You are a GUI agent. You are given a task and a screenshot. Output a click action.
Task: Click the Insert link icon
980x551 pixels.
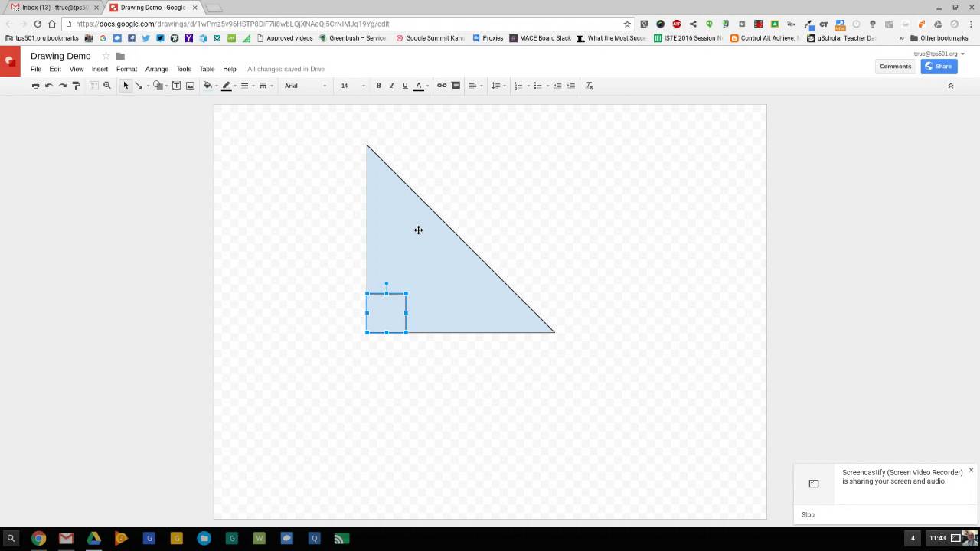tap(442, 86)
